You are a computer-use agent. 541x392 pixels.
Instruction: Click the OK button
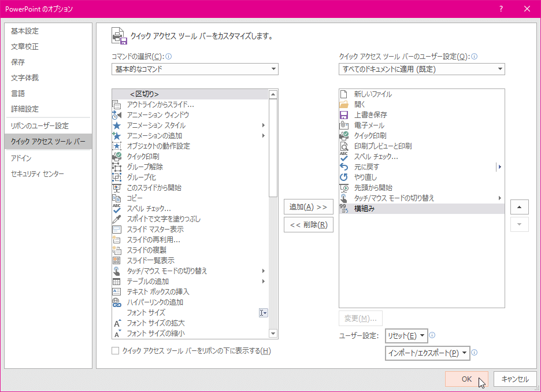click(466, 379)
